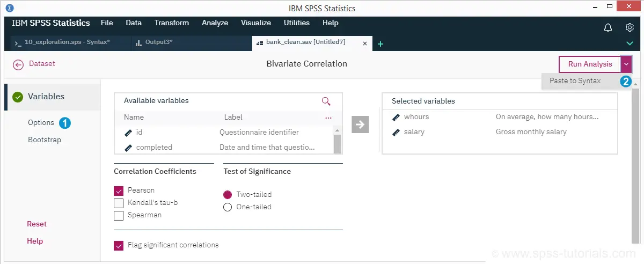The width and height of the screenshot is (644, 264).
Task: Enable the Spearman checkbox
Action: [119, 215]
